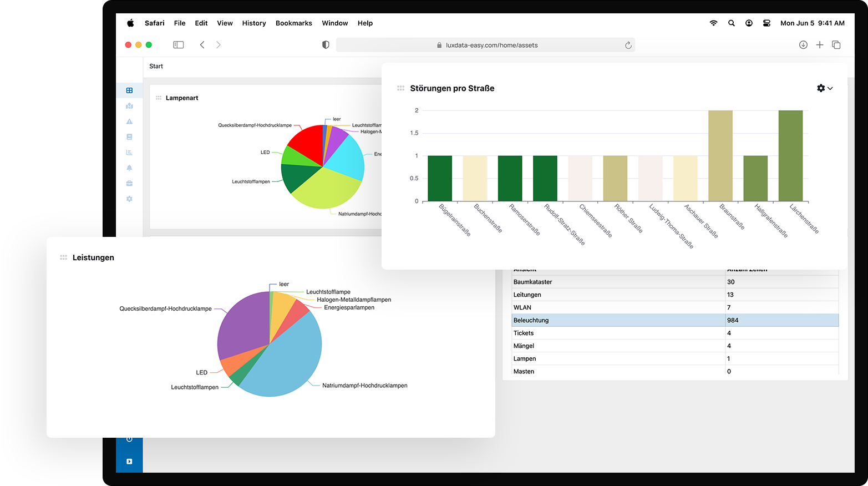
Task: Open the map view icon in sidebar
Action: pyautogui.click(x=129, y=106)
